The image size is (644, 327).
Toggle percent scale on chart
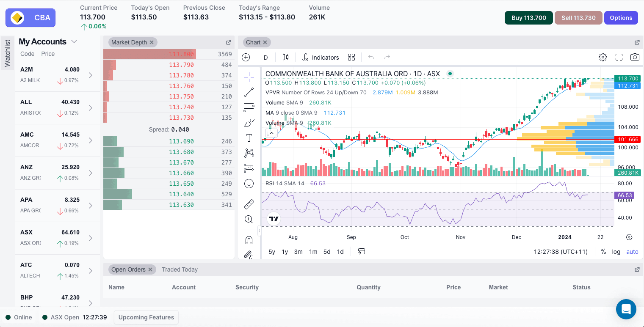[603, 252]
